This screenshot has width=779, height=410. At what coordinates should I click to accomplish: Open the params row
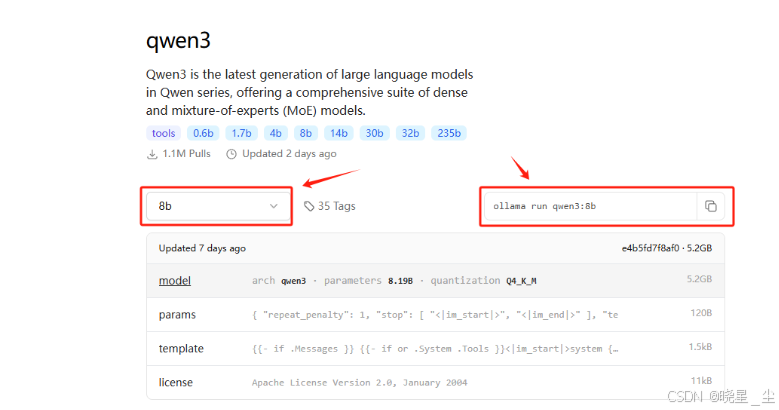435,315
